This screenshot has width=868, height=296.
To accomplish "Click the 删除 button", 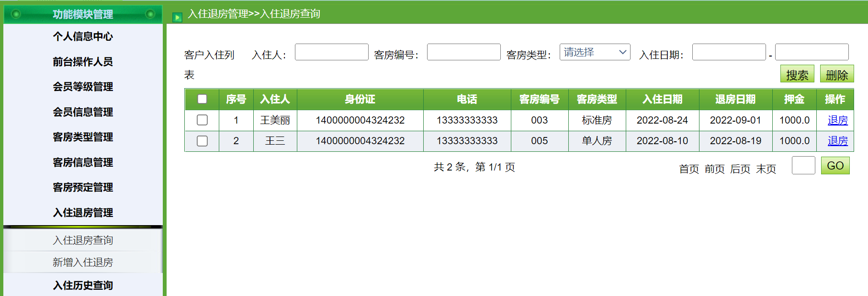I will [837, 74].
